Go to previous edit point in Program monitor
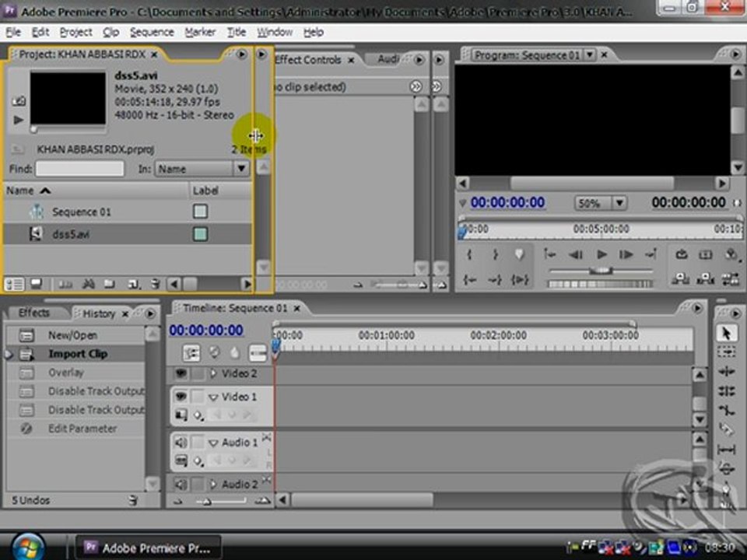 [x=550, y=255]
